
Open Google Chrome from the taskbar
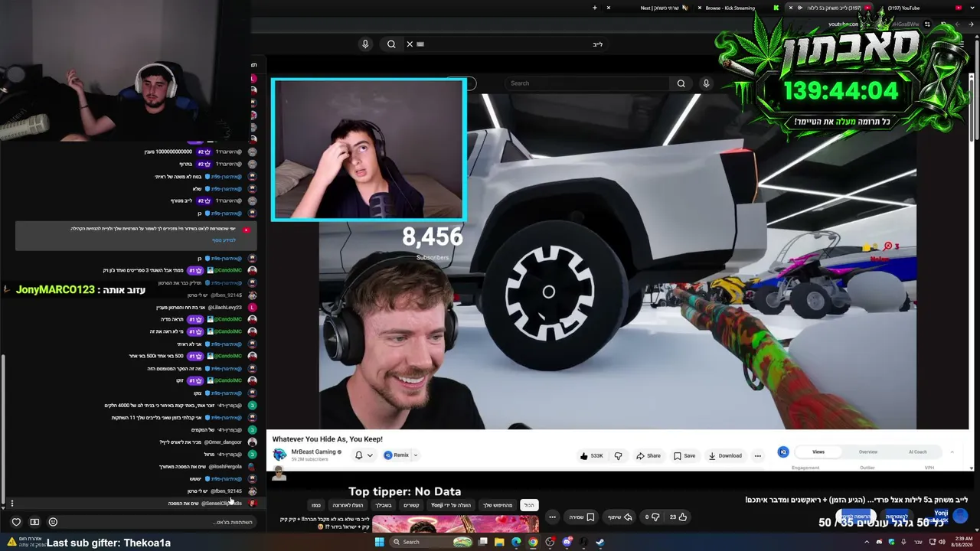533,543
